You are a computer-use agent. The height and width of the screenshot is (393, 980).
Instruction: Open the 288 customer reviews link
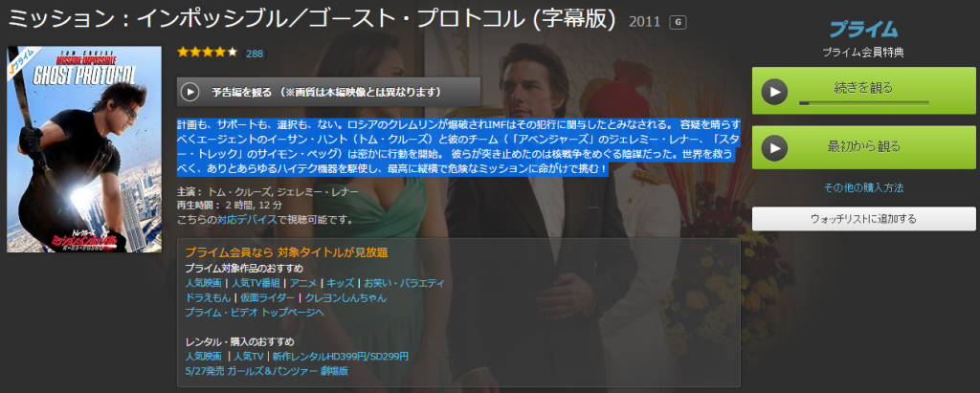point(255,54)
